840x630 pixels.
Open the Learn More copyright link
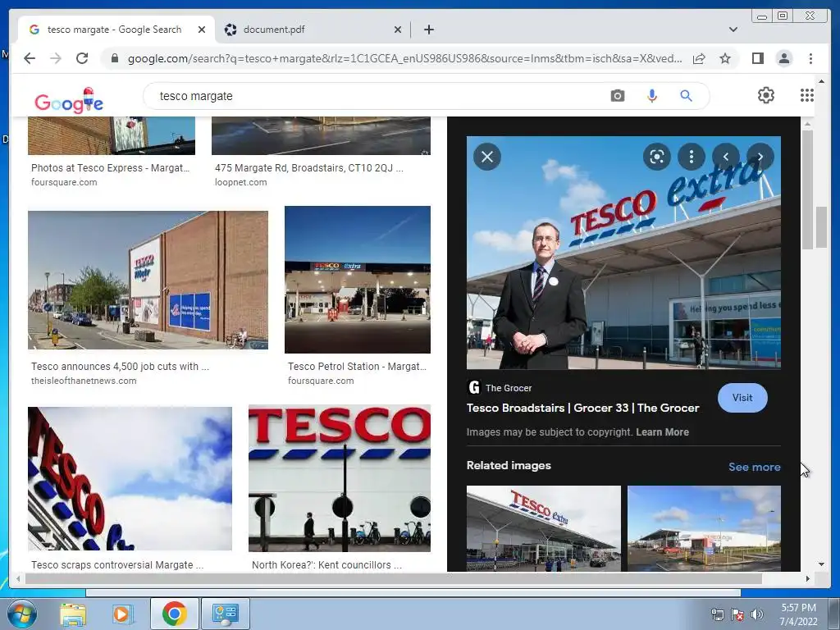[x=662, y=431]
